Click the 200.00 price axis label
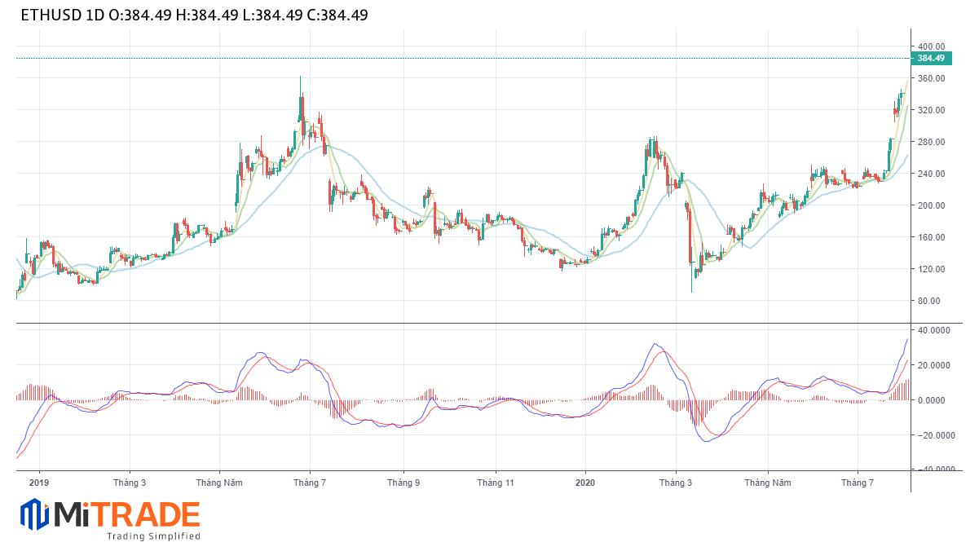Screen dimensions: 979x560 point(931,205)
